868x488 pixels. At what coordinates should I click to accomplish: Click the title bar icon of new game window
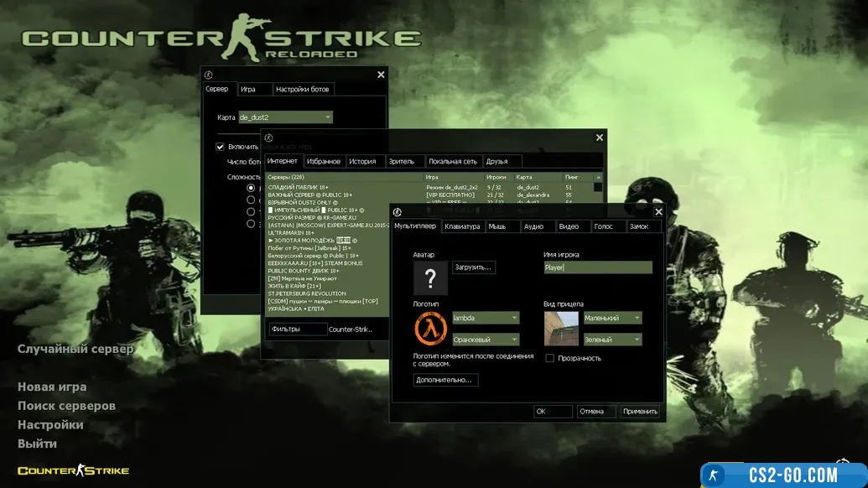pos(209,75)
